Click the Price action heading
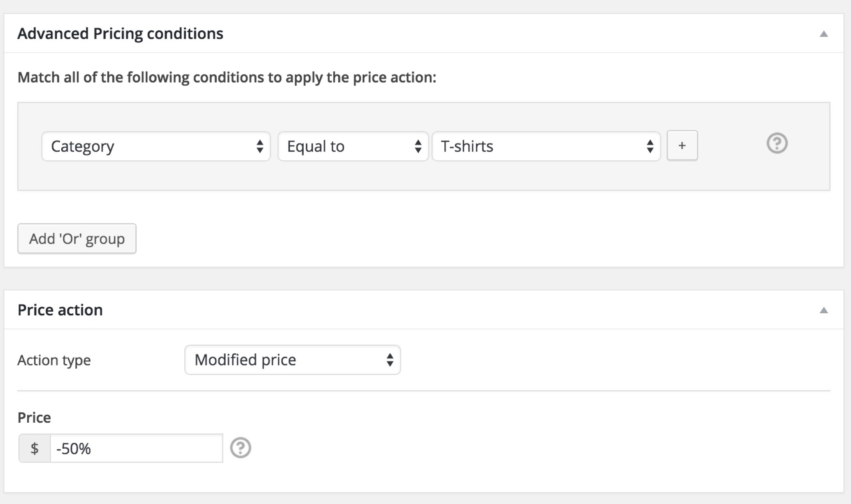This screenshot has width=851, height=504. click(60, 310)
